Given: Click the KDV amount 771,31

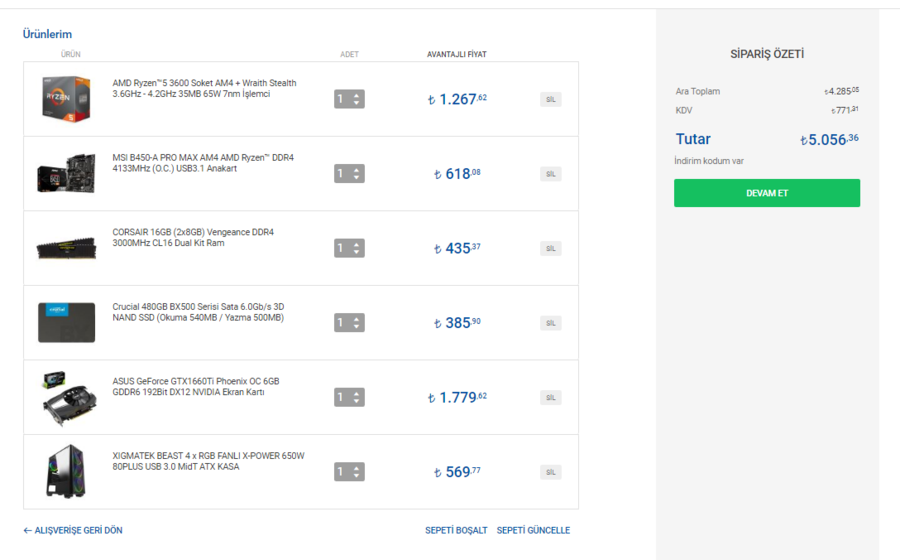Looking at the screenshot, I should pos(845,110).
